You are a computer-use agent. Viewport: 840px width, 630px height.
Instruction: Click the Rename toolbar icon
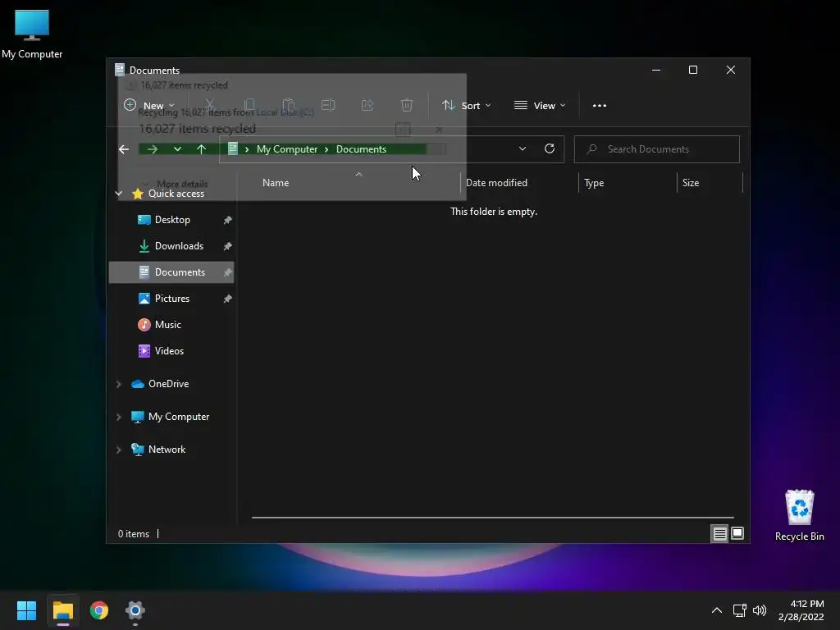tap(328, 106)
